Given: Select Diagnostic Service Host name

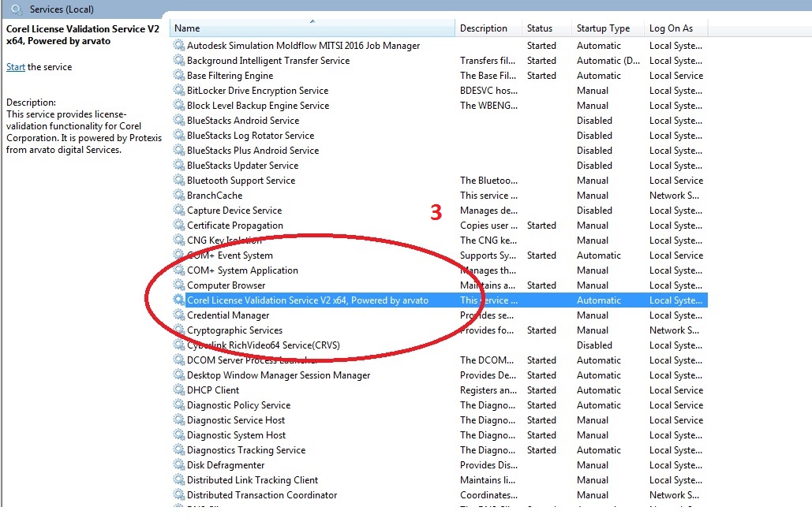Looking at the screenshot, I should 236,420.
